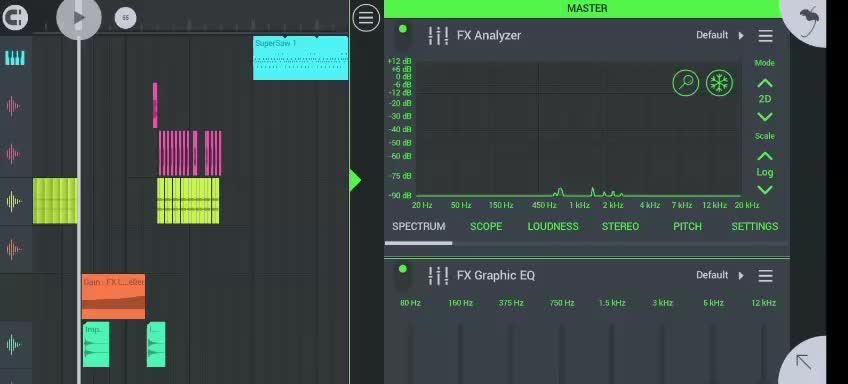Open the FX Analyzer Default preset list
Image resolution: width=848 pixels, height=384 pixels.
point(720,35)
